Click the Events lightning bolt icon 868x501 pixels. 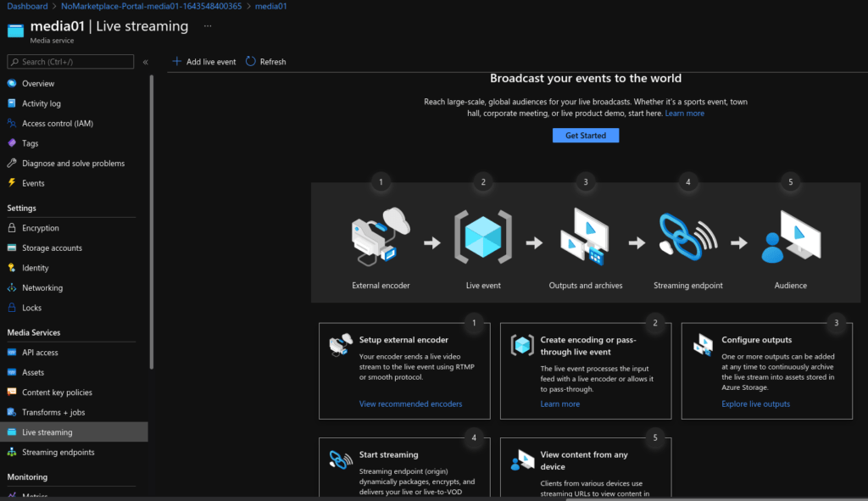tap(12, 183)
